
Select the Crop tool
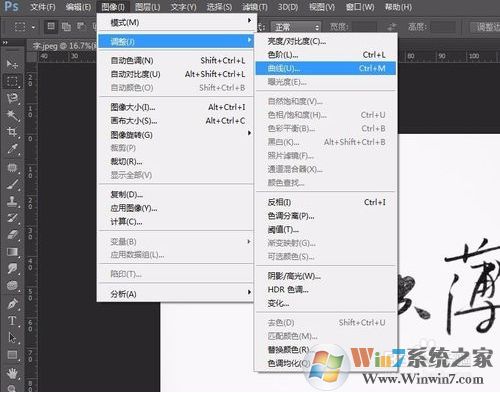pos(12,132)
